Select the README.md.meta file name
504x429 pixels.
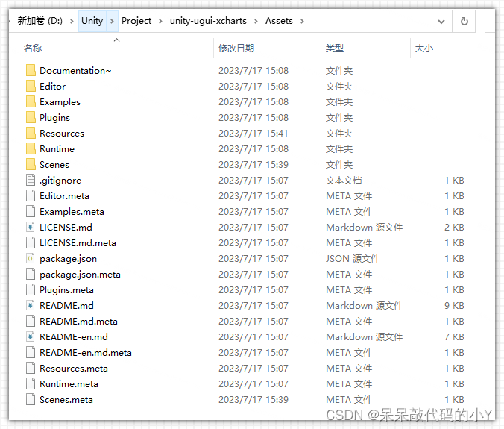tap(78, 322)
